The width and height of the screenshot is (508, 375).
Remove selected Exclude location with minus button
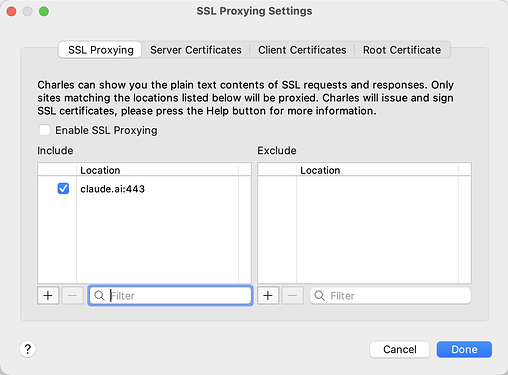point(292,295)
